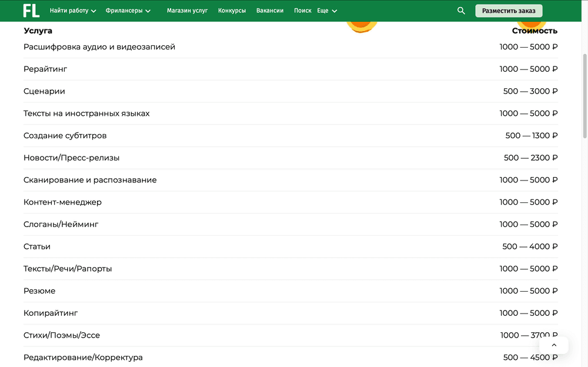Image resolution: width=588 pixels, height=367 pixels.
Task: Open search via the magnifier icon
Action: [x=461, y=11]
